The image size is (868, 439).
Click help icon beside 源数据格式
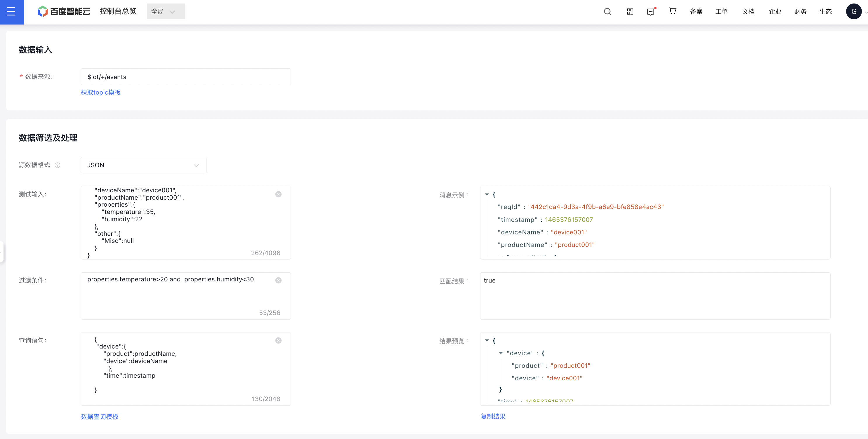[x=58, y=165]
